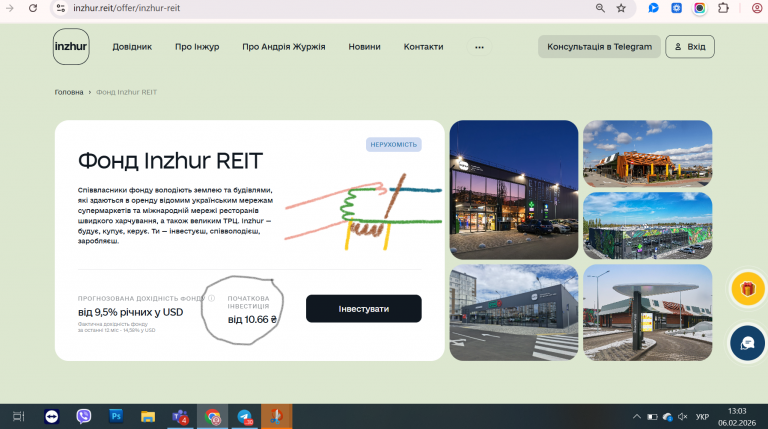
Task: Click the battery tray icon
Action: point(652,417)
